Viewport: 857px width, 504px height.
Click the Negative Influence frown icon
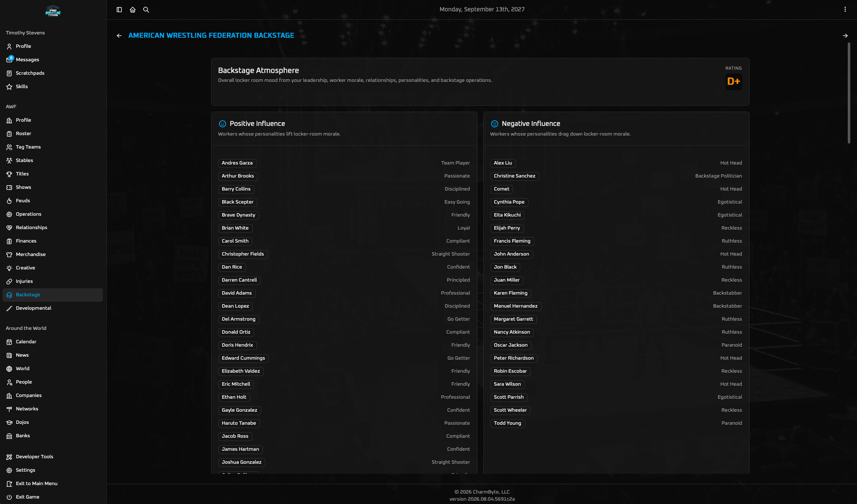point(495,124)
